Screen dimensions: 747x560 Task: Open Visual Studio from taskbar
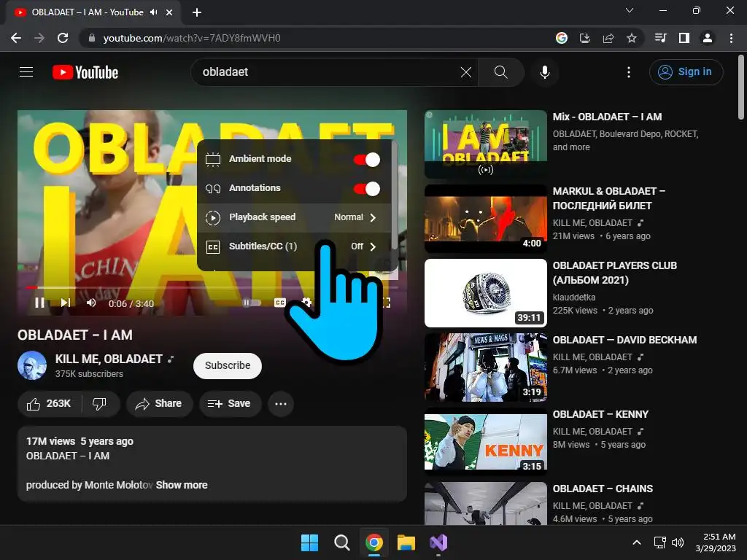point(438,542)
